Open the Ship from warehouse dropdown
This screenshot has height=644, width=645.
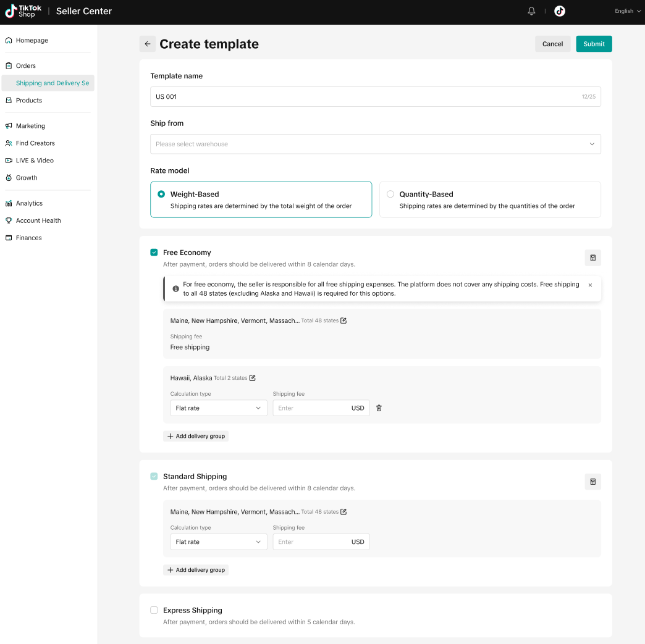pos(375,144)
